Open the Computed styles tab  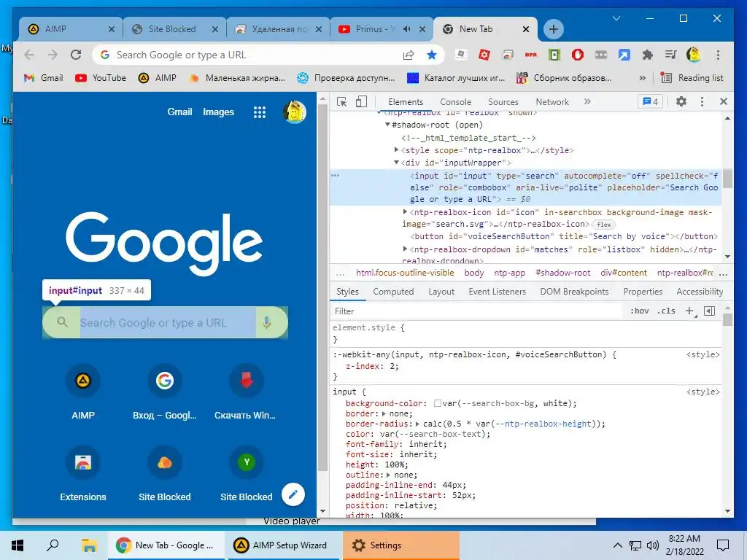[393, 292]
